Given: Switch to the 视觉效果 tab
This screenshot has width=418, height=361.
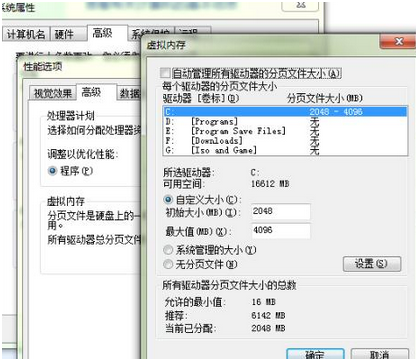Looking at the screenshot, I should [53, 93].
